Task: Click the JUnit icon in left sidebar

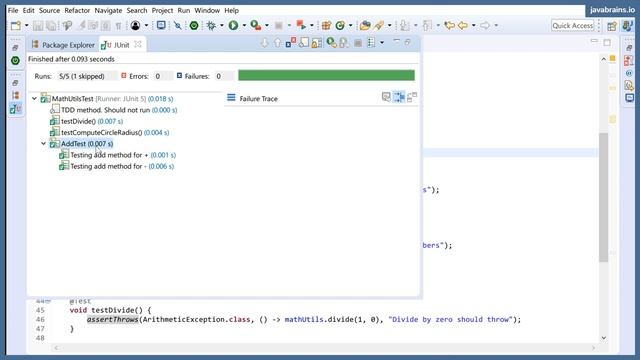Action: (x=16, y=109)
